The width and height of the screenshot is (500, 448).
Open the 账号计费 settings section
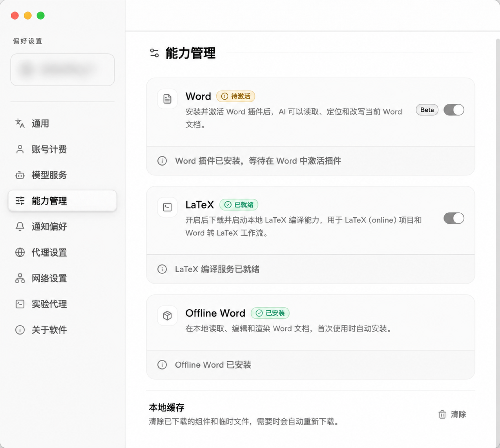click(62, 149)
